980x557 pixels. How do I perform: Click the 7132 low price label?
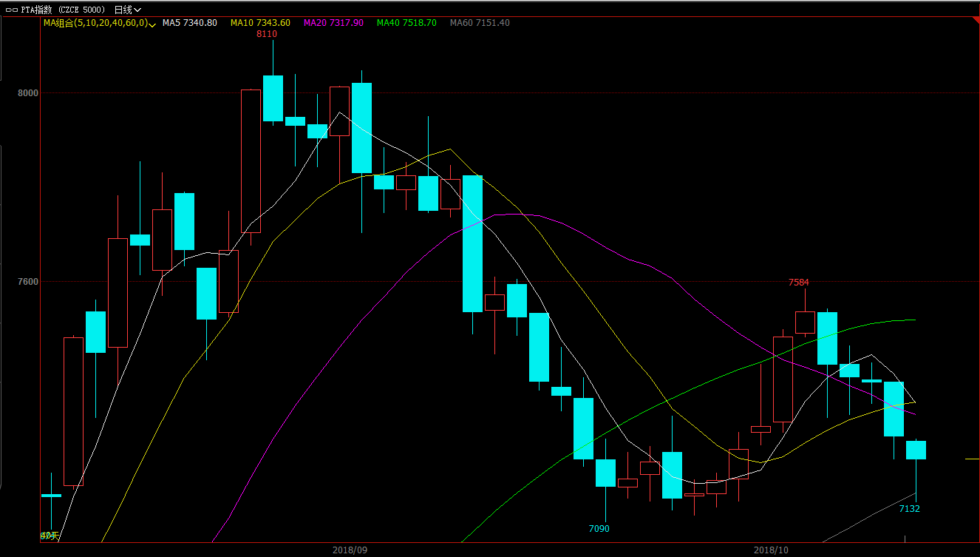tap(910, 509)
